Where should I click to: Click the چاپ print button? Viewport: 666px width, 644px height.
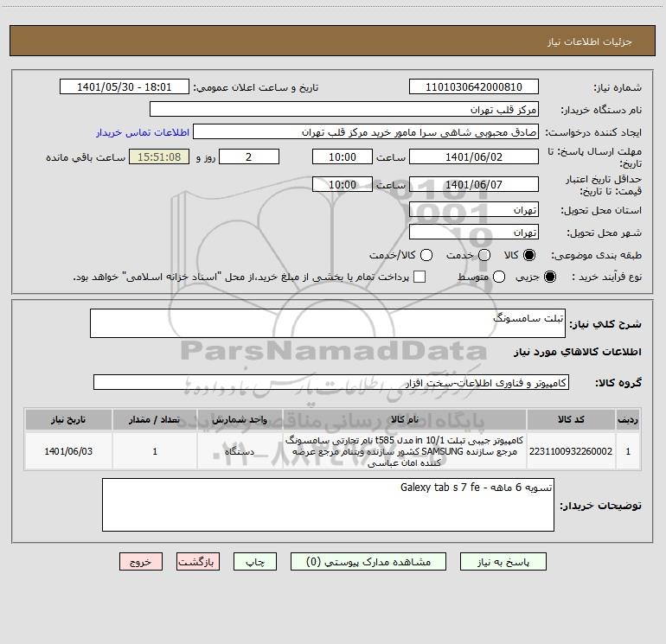[x=255, y=562]
